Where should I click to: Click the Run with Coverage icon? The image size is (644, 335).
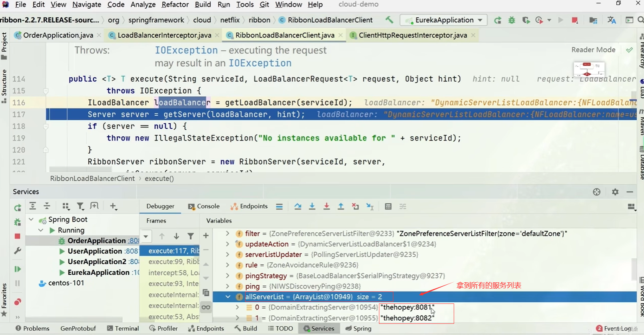526,20
